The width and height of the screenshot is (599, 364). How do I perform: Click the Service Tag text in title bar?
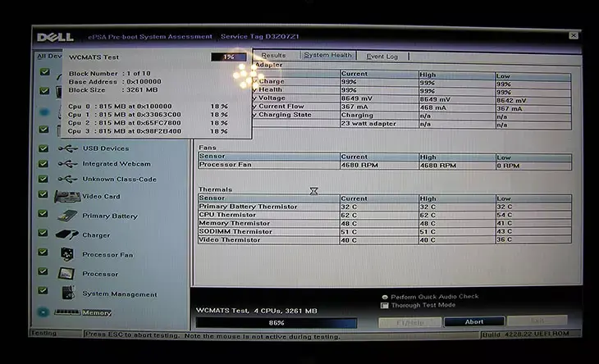click(x=260, y=37)
